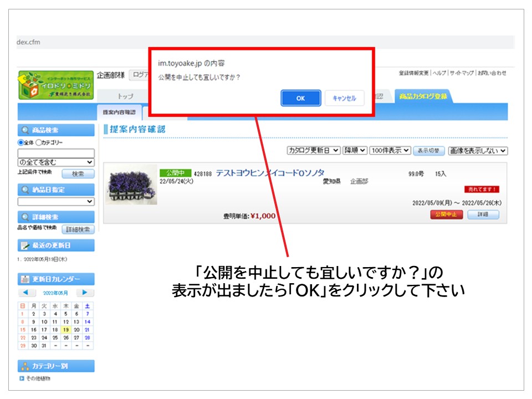This screenshot has height=399, width=532.
Task: Click the イロドリ・ミドリ site logo
Action: (55, 86)
